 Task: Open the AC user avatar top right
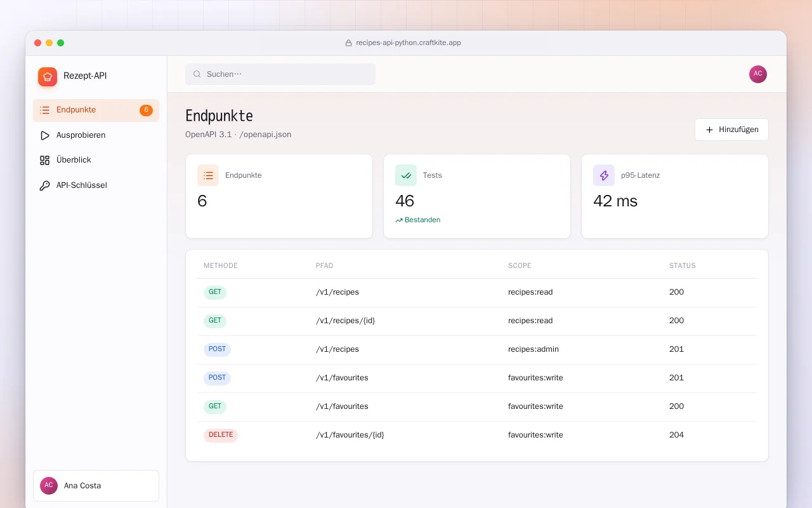click(x=758, y=74)
